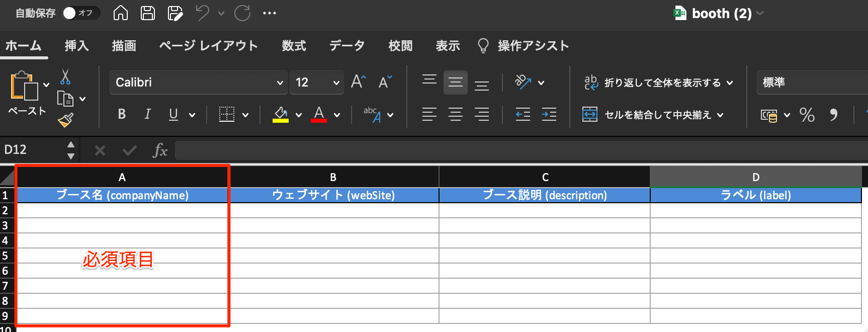Image resolution: width=868 pixels, height=332 pixels.
Task: Open the font size 12 combo box
Action: coord(317,82)
